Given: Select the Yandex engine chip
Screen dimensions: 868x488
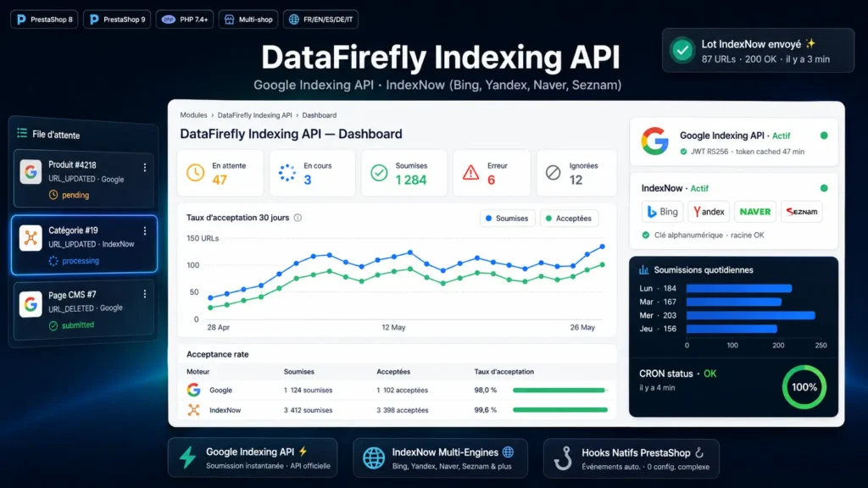Looking at the screenshot, I should tap(709, 211).
